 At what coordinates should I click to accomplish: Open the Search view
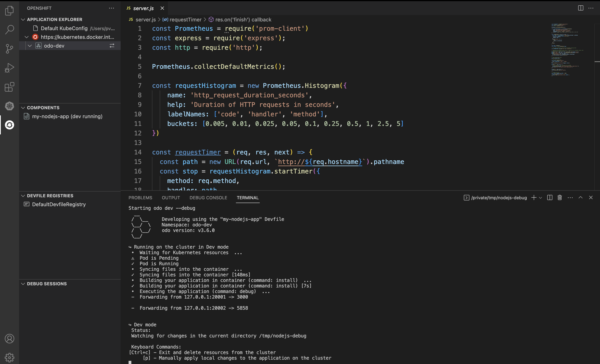coord(9,29)
